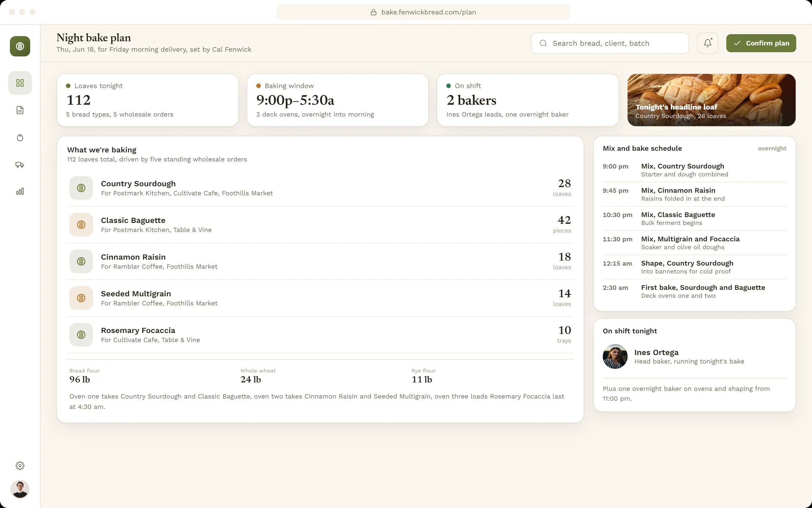Click the Classic Baguette row title
The image size is (812, 508).
[133, 220]
